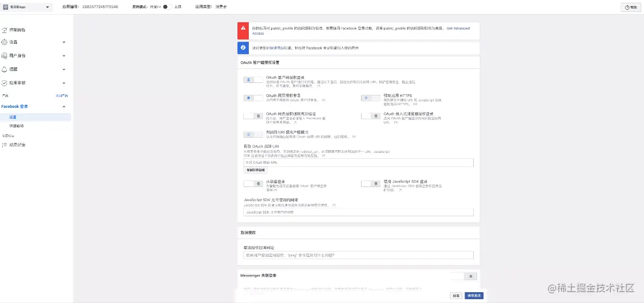Click the help button in the top right
Viewport: 644px width, 303px height.
pos(632,8)
